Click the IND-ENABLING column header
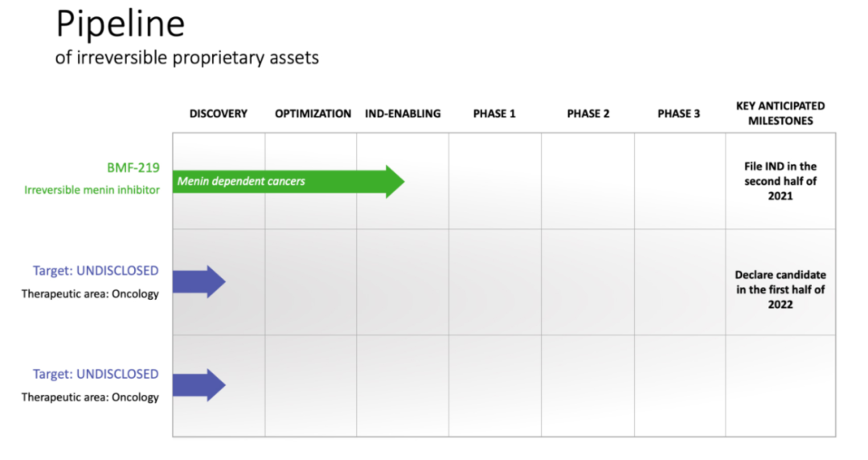The height and width of the screenshot is (460, 868). point(403,113)
